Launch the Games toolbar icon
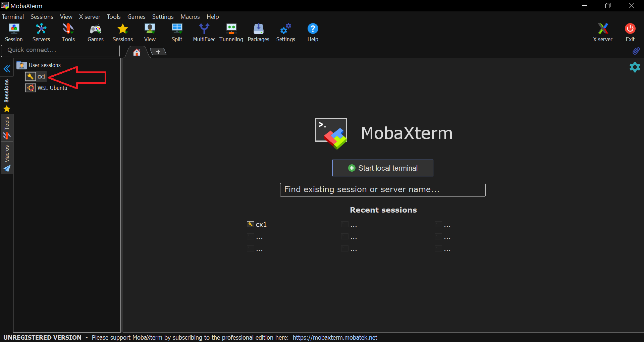The image size is (644, 342). tap(95, 33)
